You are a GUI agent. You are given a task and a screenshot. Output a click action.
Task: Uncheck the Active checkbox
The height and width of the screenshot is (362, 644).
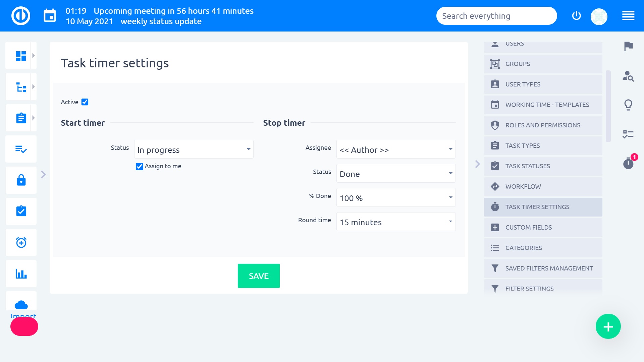(x=85, y=102)
